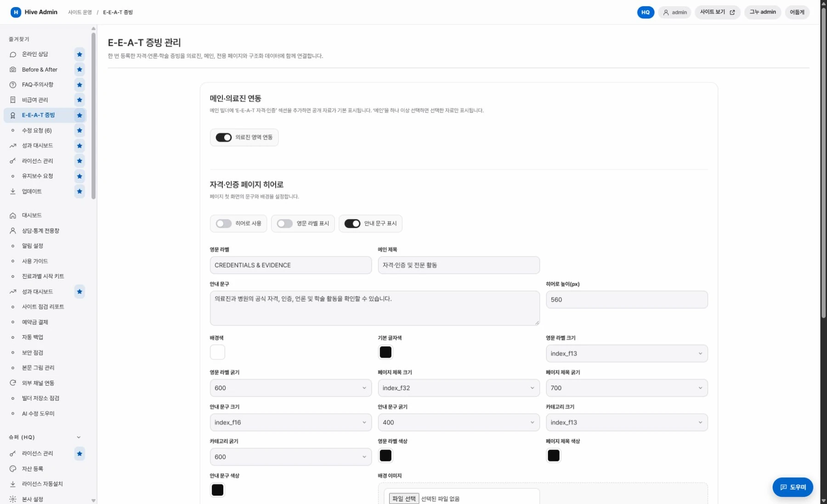Enable the 히어로 사용 switch
This screenshot has width=827, height=504.
point(224,224)
